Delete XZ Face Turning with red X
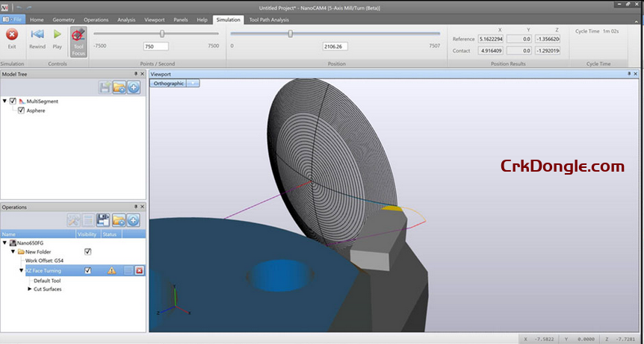The image size is (644, 344). (139, 271)
